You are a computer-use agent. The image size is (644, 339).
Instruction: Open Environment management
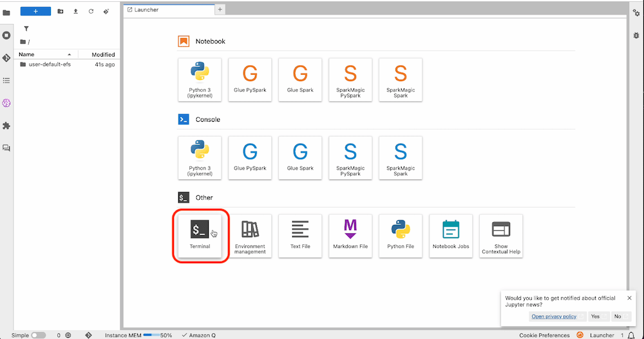250,236
